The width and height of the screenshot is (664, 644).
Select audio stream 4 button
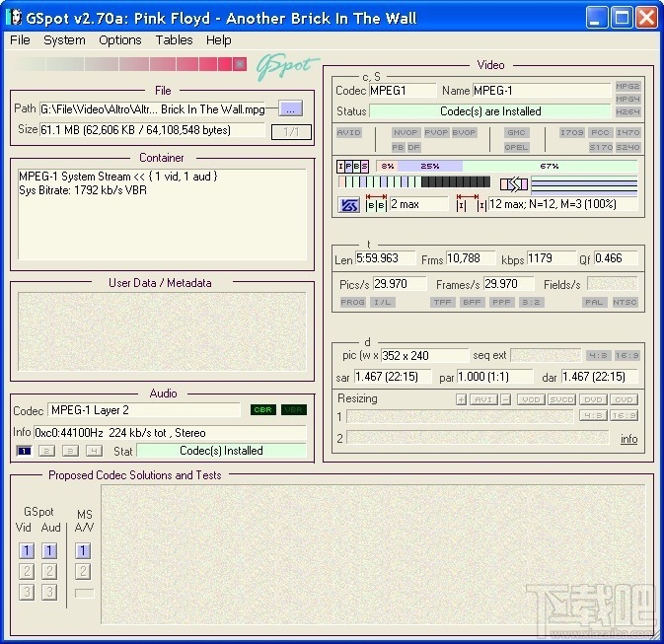(x=94, y=451)
